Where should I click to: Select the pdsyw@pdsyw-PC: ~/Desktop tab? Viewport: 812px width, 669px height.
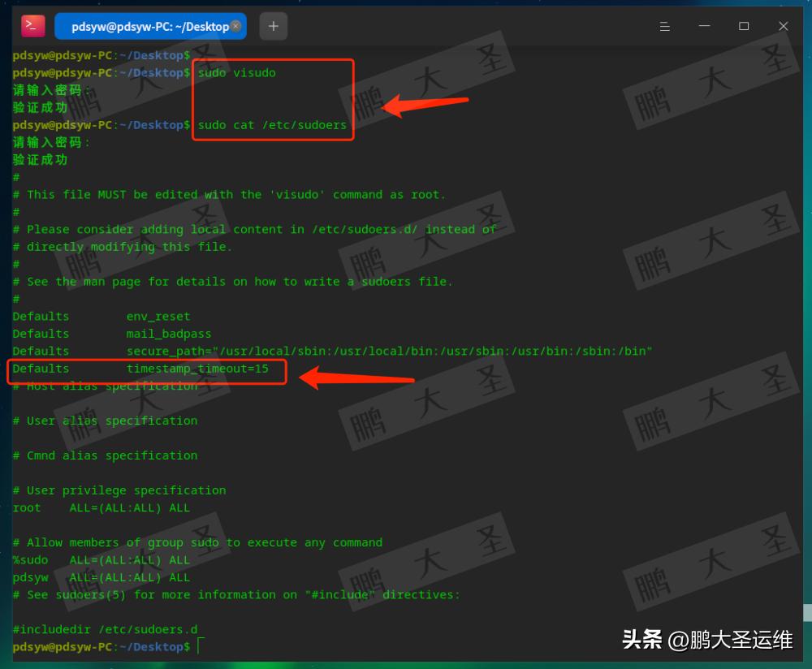150,27
